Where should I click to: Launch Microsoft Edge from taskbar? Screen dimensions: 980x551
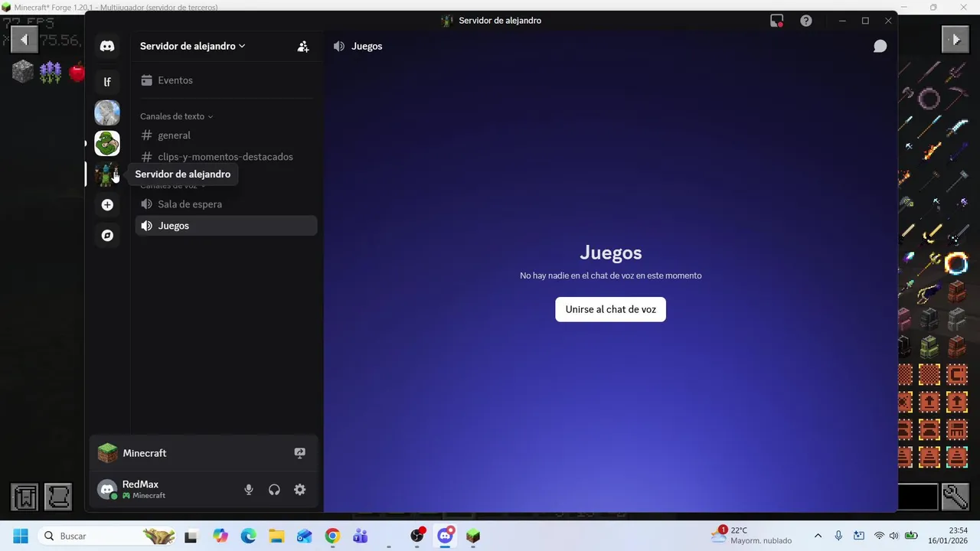point(249,536)
